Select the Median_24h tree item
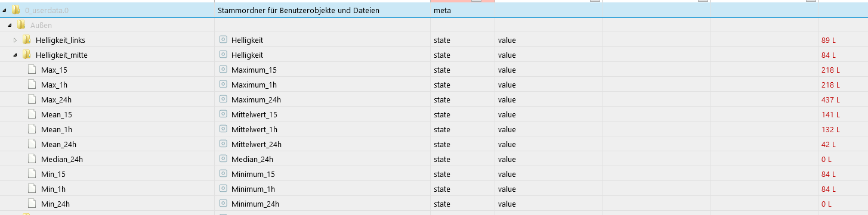Image resolution: width=868 pixels, height=215 pixels. click(61, 159)
